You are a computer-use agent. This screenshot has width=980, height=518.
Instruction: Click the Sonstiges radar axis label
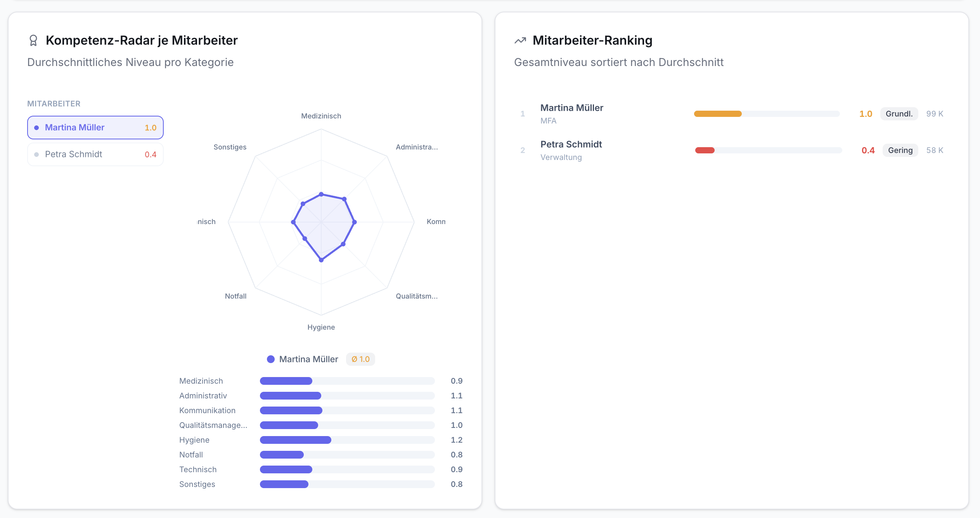pos(230,147)
